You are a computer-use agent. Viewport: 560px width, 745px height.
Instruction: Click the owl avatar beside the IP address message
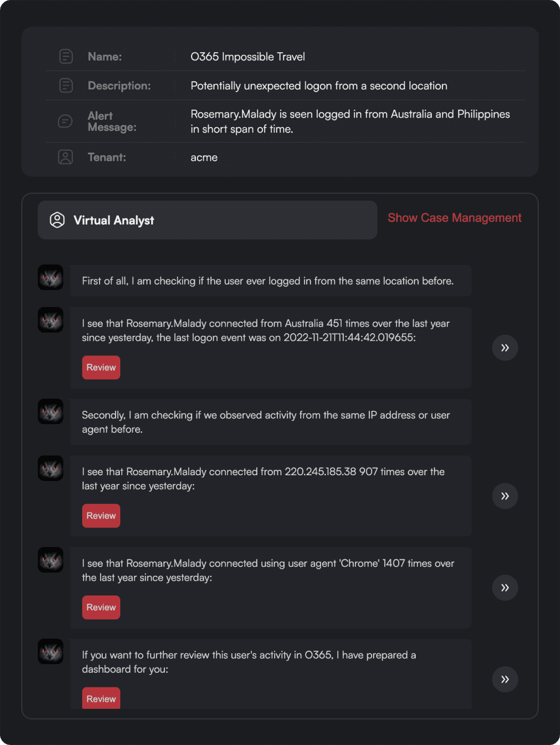(x=50, y=468)
